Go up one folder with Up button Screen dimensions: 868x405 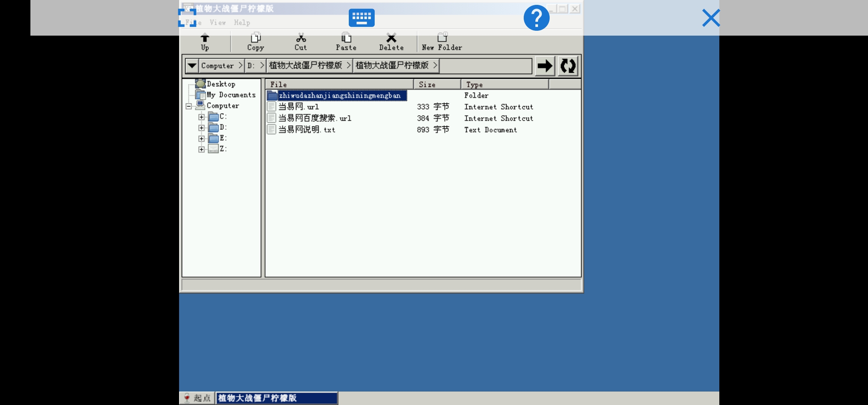[x=205, y=42]
